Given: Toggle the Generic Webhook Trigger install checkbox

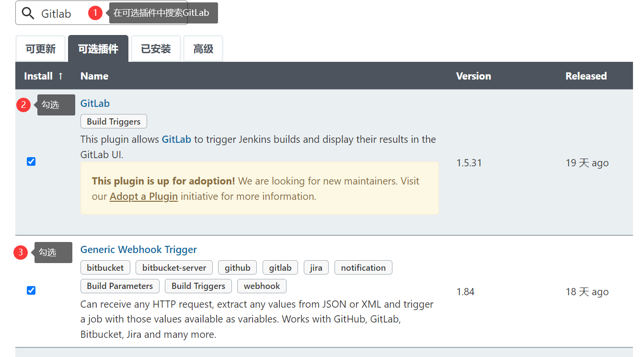Looking at the screenshot, I should [x=31, y=290].
